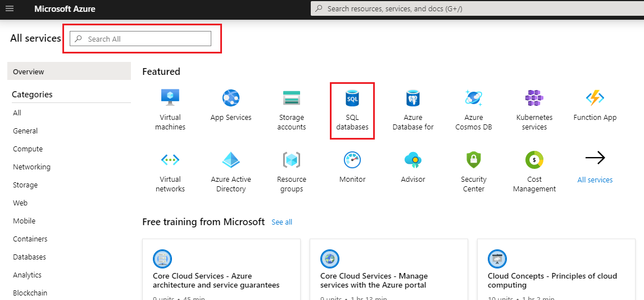The image size is (644, 300).
Task: Select the Mobile category
Action: click(24, 221)
